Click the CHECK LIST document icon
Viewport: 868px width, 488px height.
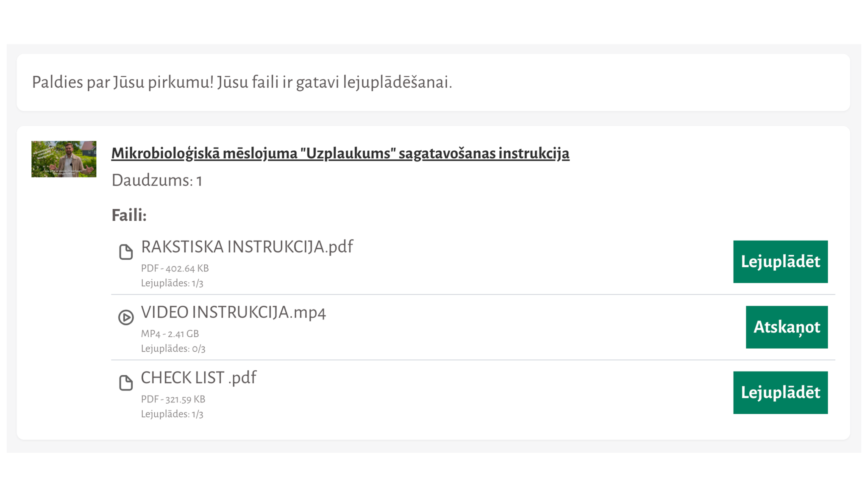pyautogui.click(x=126, y=383)
